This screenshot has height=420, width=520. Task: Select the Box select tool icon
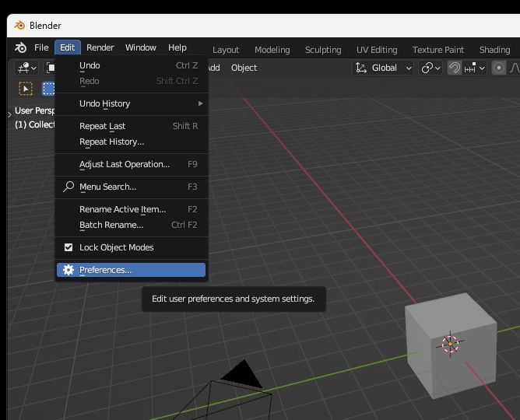click(x=48, y=89)
